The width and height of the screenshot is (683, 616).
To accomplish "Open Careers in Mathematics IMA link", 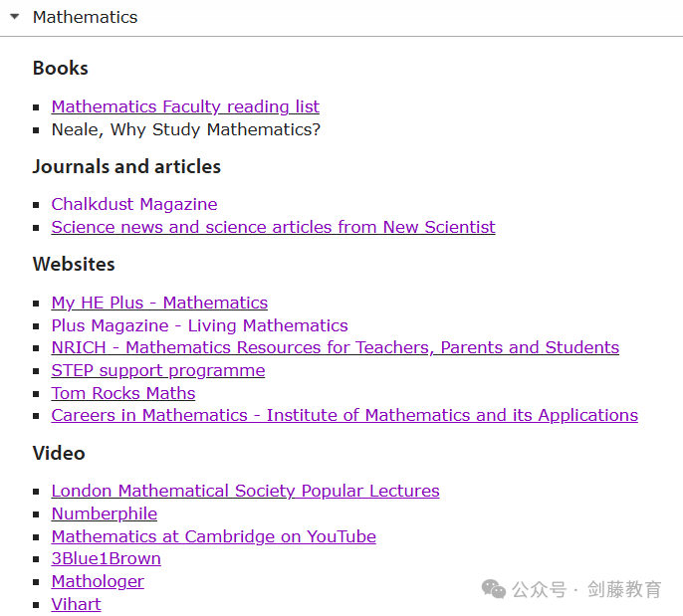I will point(344,415).
